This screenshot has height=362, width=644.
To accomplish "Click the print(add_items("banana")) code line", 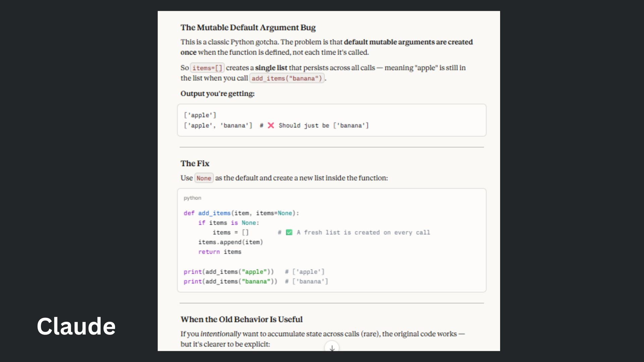I will pos(230,282).
